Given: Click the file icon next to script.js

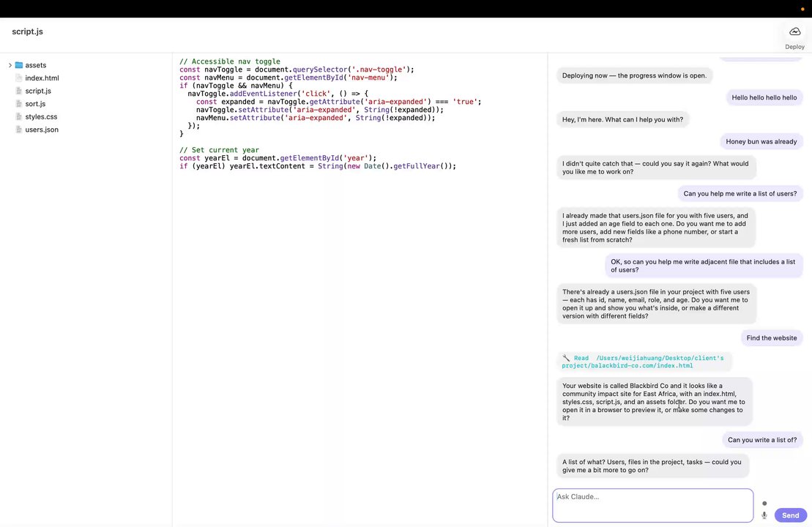Looking at the screenshot, I should click(x=19, y=91).
